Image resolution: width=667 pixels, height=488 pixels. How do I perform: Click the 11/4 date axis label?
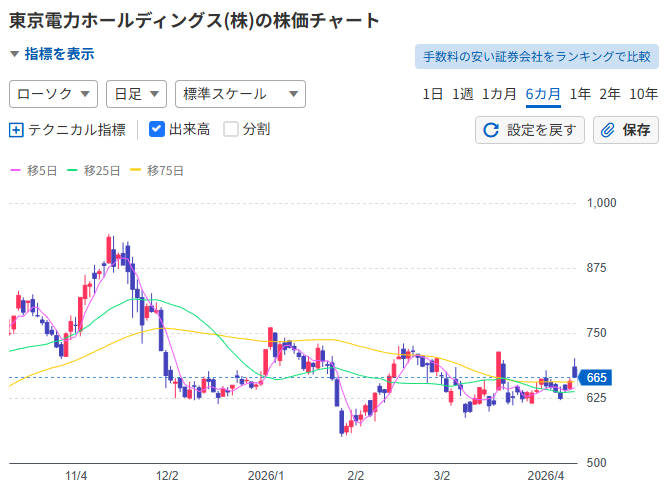[76, 476]
